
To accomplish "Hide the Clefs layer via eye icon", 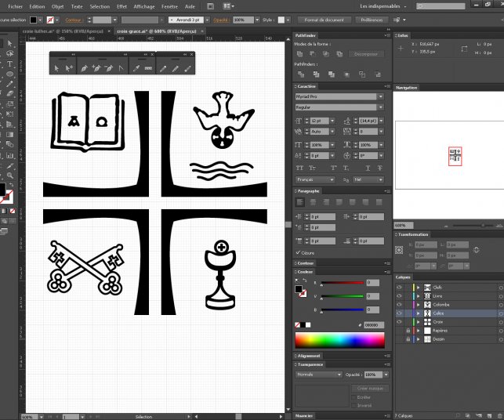I will (x=399, y=288).
